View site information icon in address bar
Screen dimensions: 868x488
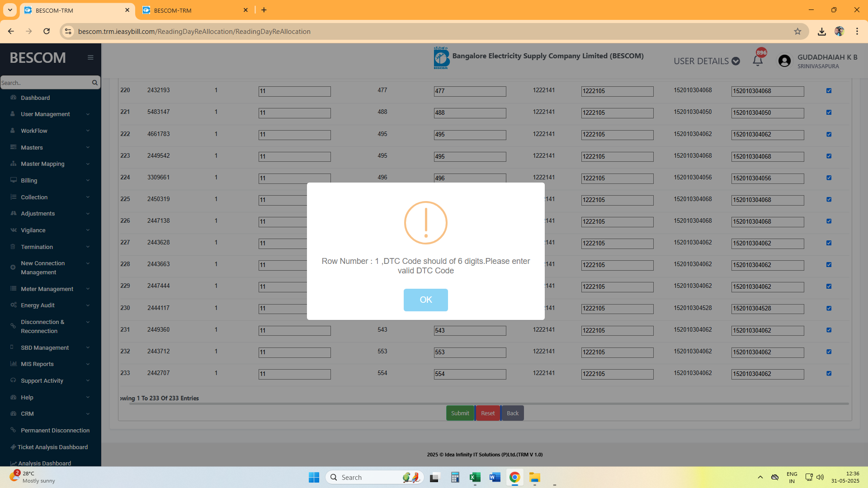pos(68,31)
